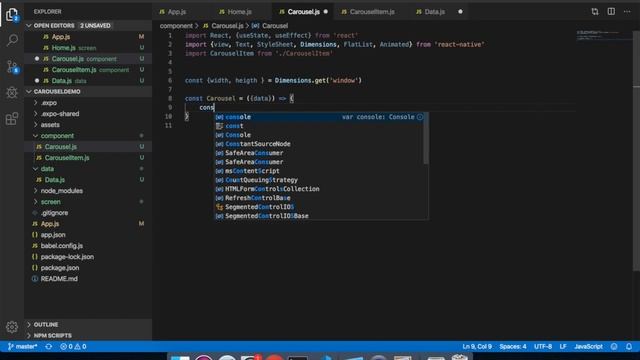The image size is (640, 360).
Task: Split the editor to the right
Action: click(x=611, y=12)
